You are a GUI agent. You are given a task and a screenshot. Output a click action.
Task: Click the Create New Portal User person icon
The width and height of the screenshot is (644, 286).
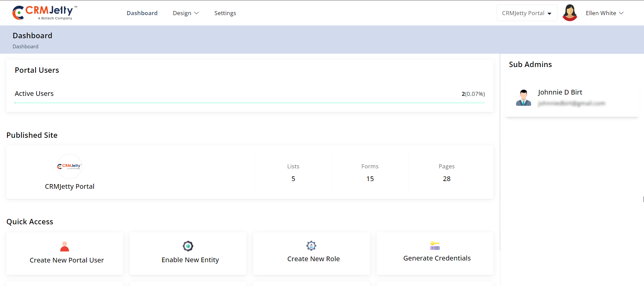(x=65, y=246)
